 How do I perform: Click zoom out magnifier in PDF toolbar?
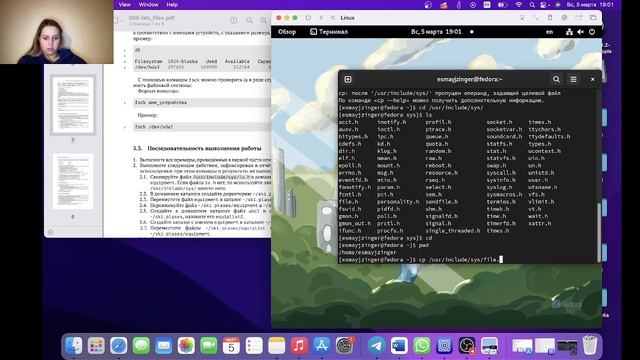249,20
